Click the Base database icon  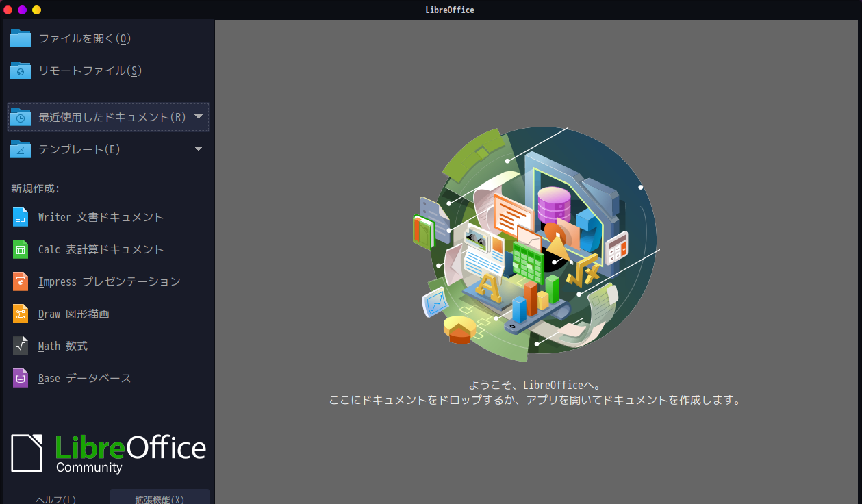click(21, 378)
